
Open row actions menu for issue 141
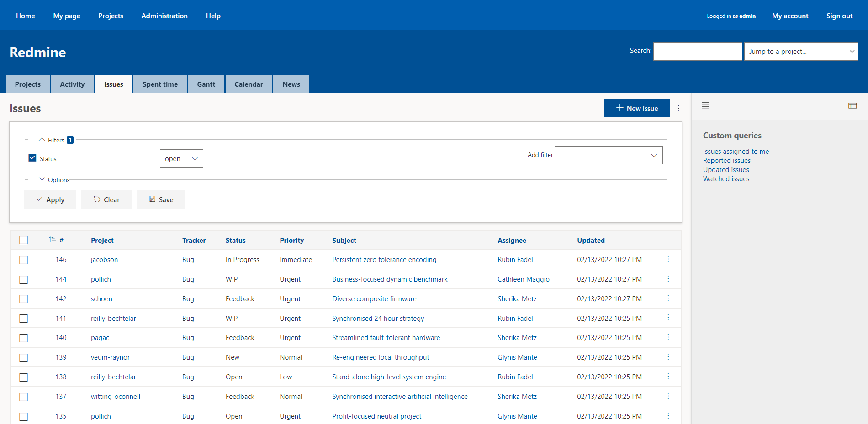click(x=668, y=318)
